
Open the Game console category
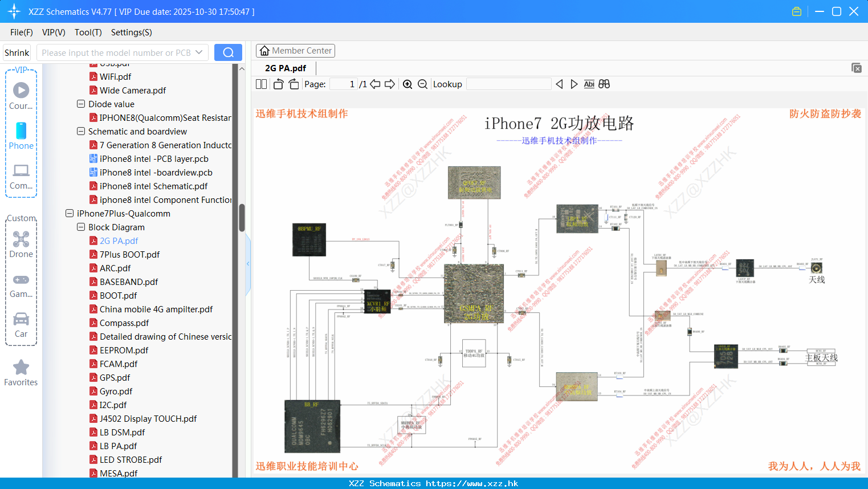point(21,286)
